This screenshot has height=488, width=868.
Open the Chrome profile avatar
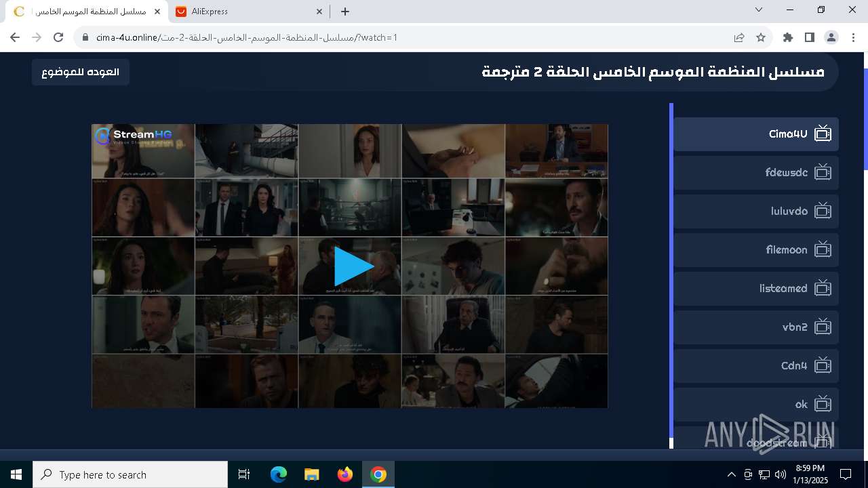[x=831, y=37]
